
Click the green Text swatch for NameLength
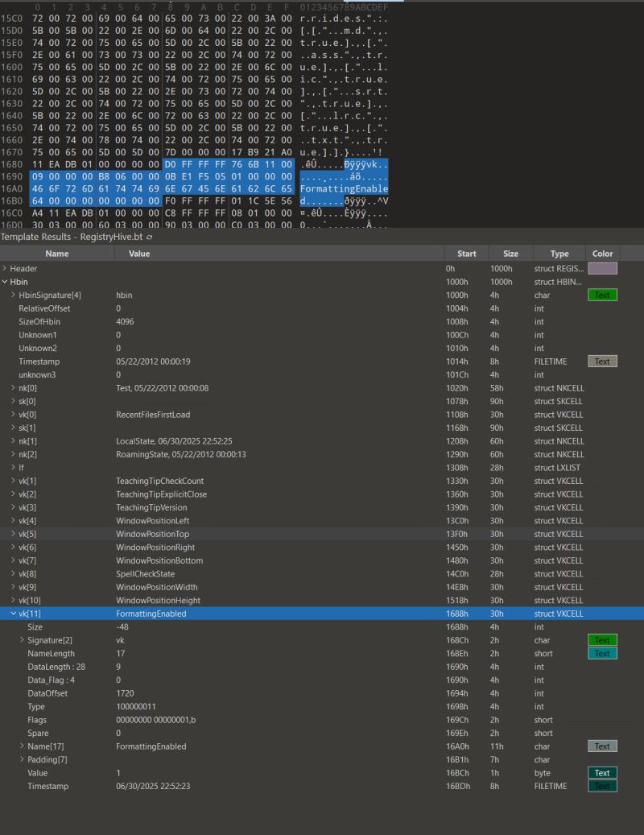click(601, 653)
